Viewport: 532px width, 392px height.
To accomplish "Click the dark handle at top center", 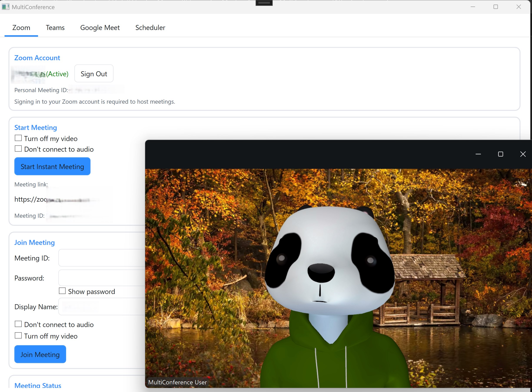I will tap(264, 3).
